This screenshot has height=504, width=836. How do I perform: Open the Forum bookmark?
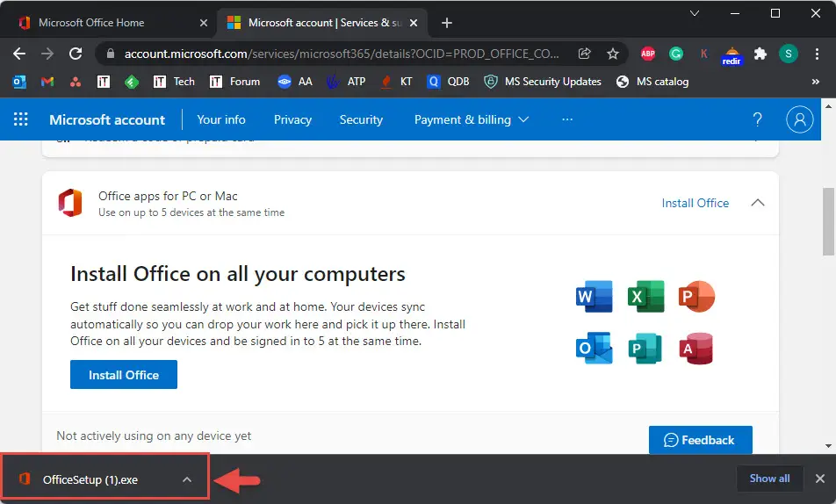[x=234, y=82]
